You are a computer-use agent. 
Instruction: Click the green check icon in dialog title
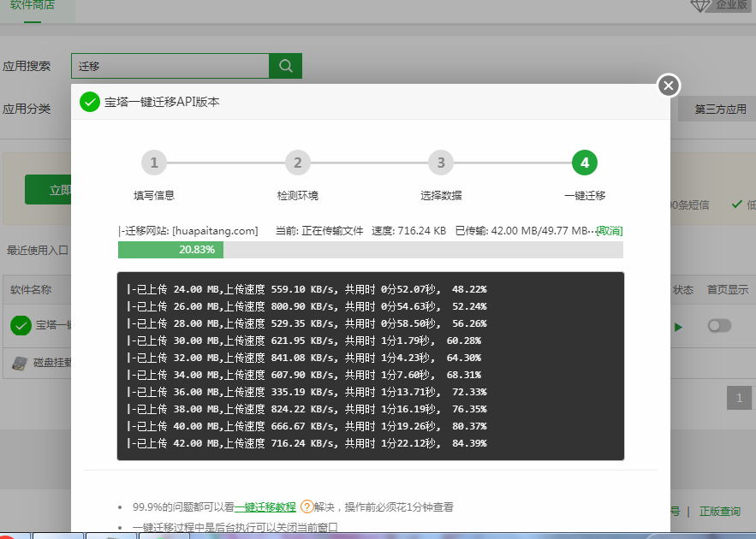90,102
